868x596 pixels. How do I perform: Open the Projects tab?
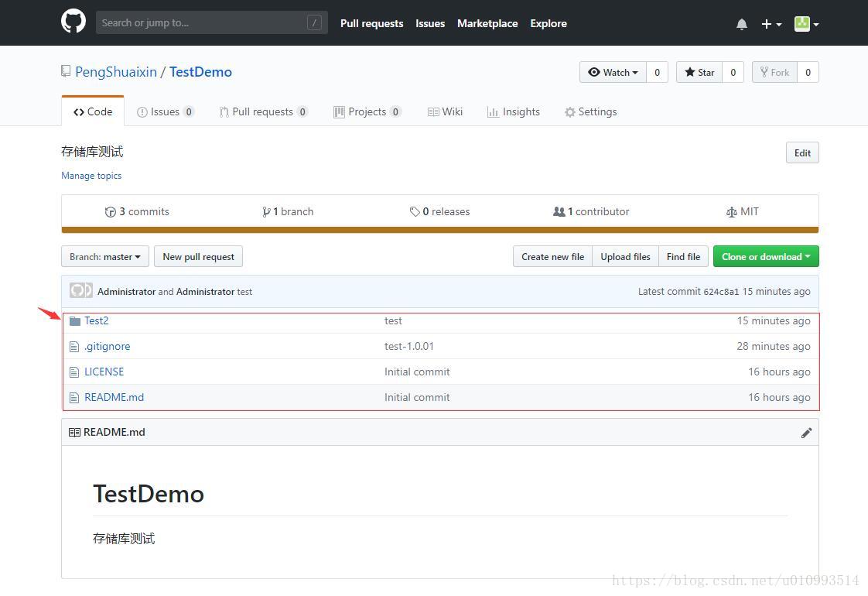coord(367,111)
